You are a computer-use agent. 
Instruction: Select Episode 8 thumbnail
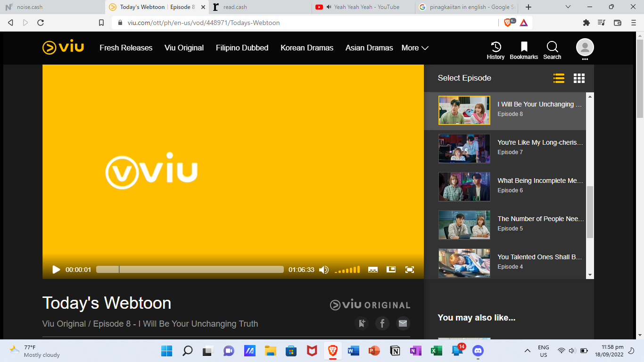pos(464,110)
